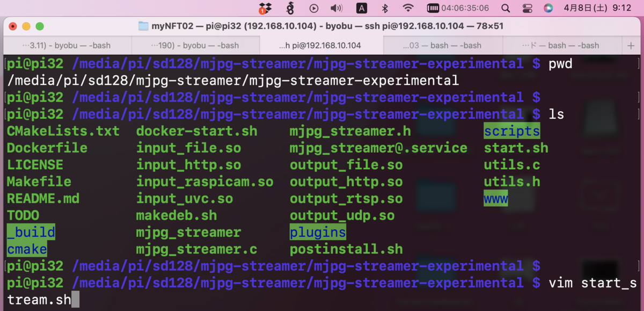Switch to the leftmost byobu bash tab
Image resolution: width=644 pixels, height=311 pixels.
click(64, 45)
